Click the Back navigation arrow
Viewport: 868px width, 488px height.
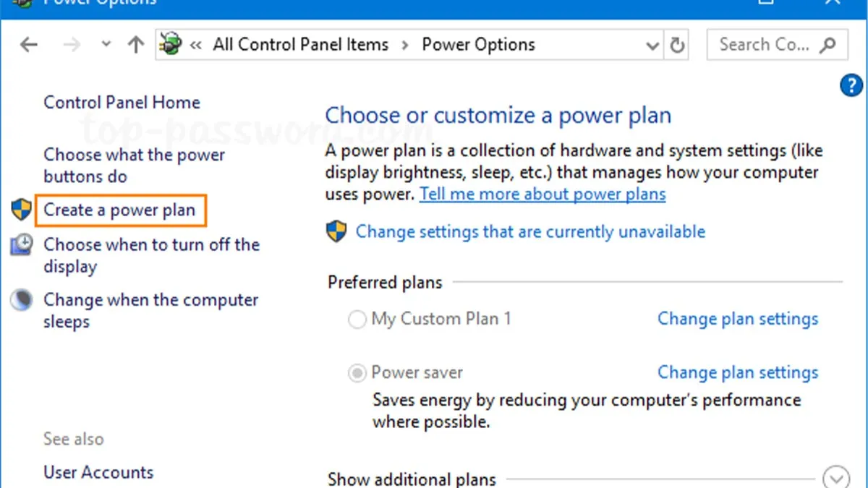pyautogui.click(x=29, y=45)
